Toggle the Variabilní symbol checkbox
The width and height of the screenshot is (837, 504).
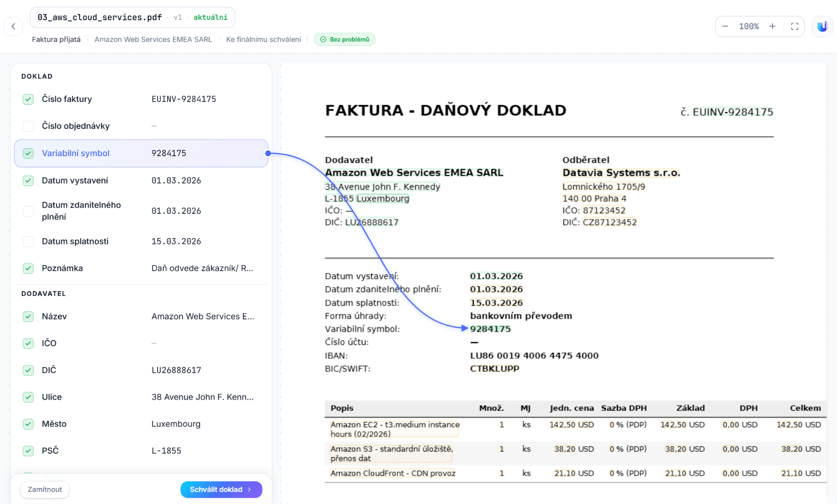point(28,153)
